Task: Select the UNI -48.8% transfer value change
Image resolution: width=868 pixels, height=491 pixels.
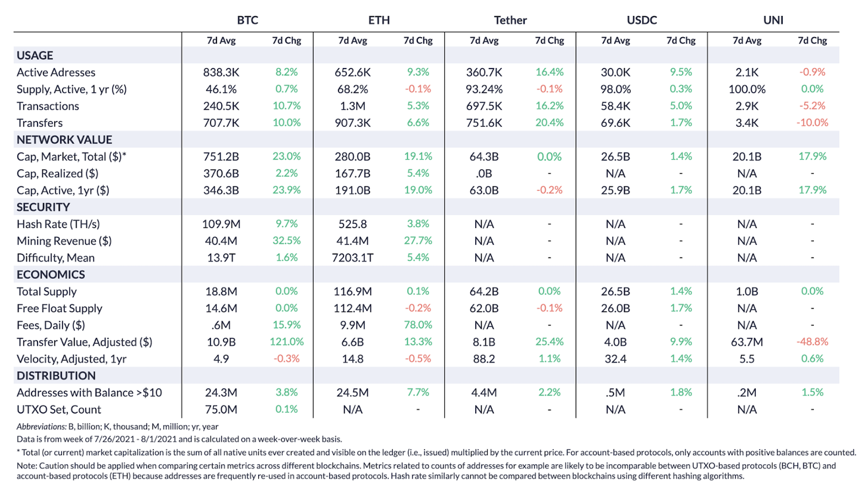Action: 812,343
